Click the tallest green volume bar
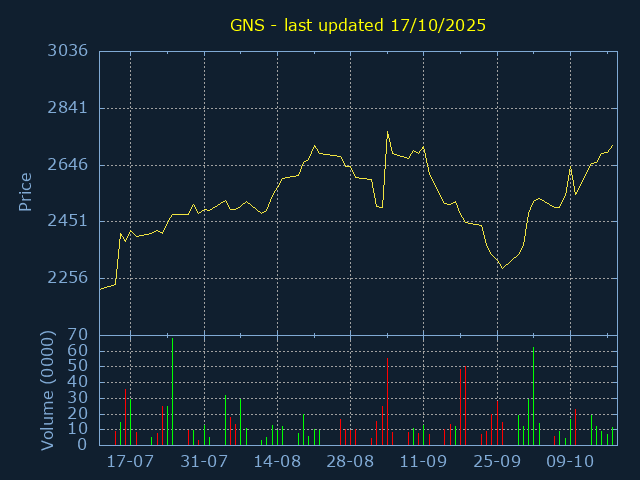 coord(172,392)
